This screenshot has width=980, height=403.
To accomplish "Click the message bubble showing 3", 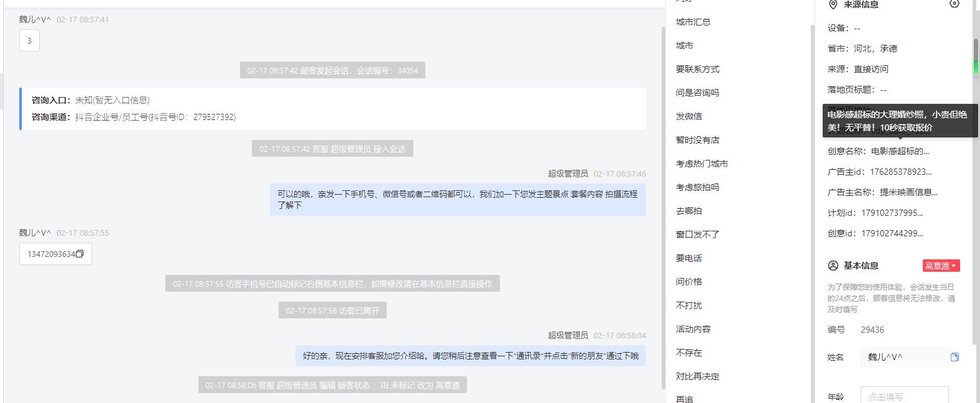I will [29, 40].
